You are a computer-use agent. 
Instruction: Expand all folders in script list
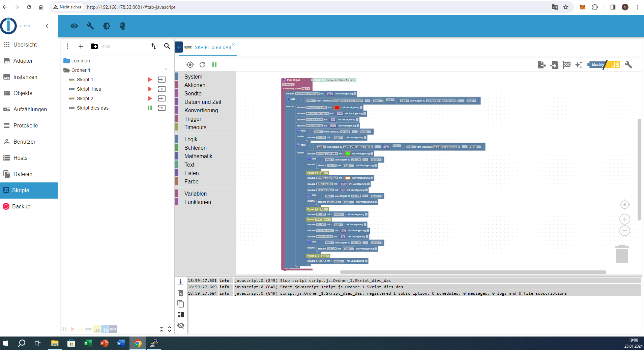(x=170, y=329)
